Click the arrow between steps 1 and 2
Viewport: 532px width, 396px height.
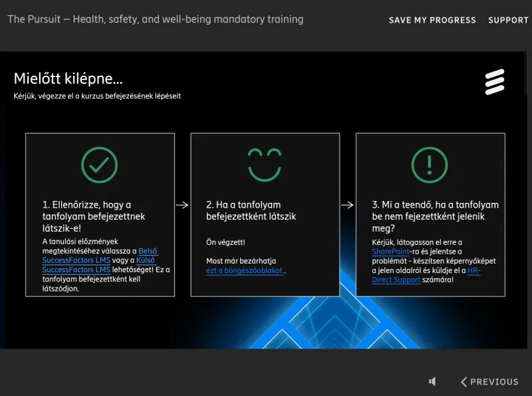tap(182, 205)
